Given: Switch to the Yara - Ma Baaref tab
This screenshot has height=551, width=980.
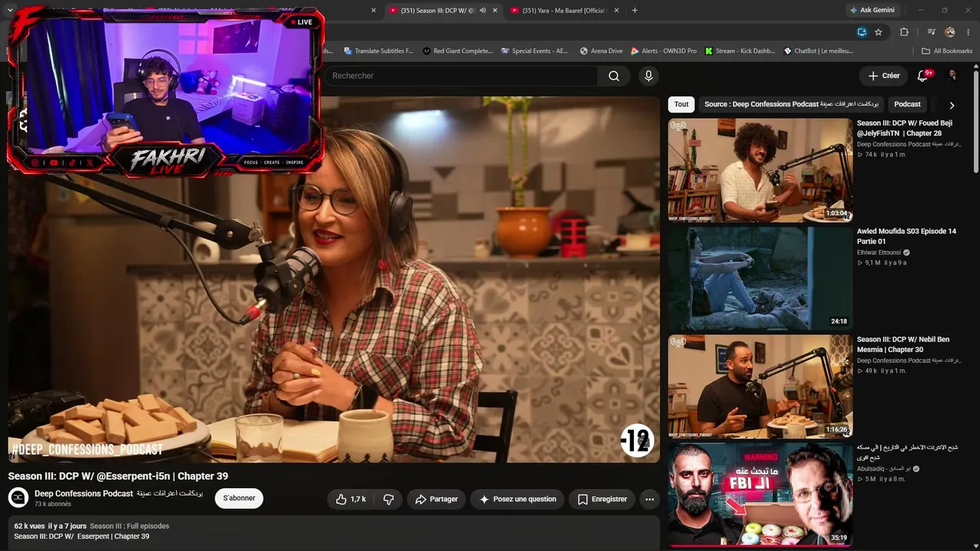Looking at the screenshot, I should point(563,11).
